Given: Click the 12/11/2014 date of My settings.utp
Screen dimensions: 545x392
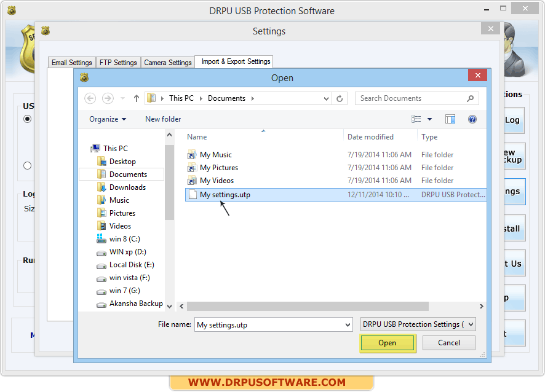Looking at the screenshot, I should [378, 195].
